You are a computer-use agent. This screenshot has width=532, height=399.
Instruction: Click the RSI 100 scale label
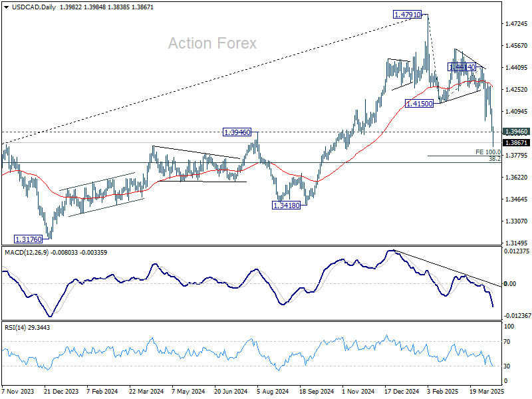click(x=509, y=327)
